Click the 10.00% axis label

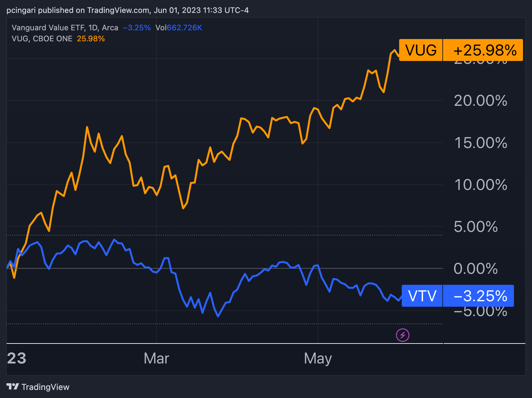480,185
